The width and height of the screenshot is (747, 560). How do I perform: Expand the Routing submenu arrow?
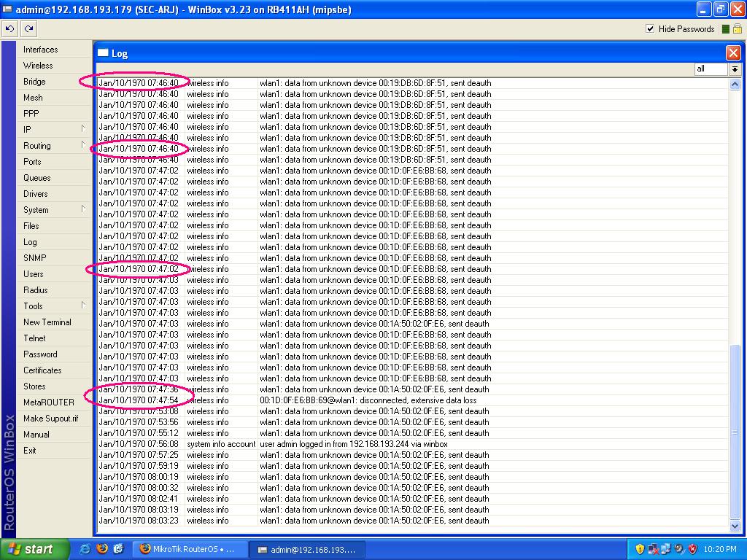pyautogui.click(x=83, y=145)
